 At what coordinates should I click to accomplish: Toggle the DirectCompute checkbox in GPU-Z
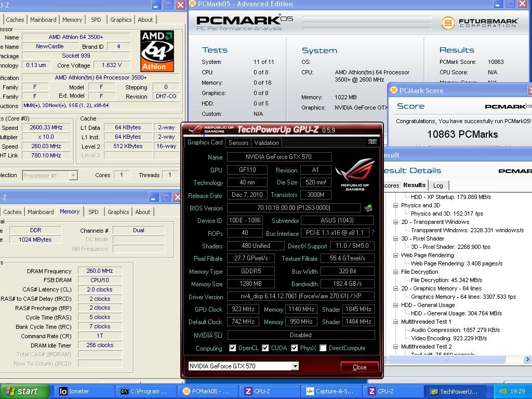tap(323, 348)
